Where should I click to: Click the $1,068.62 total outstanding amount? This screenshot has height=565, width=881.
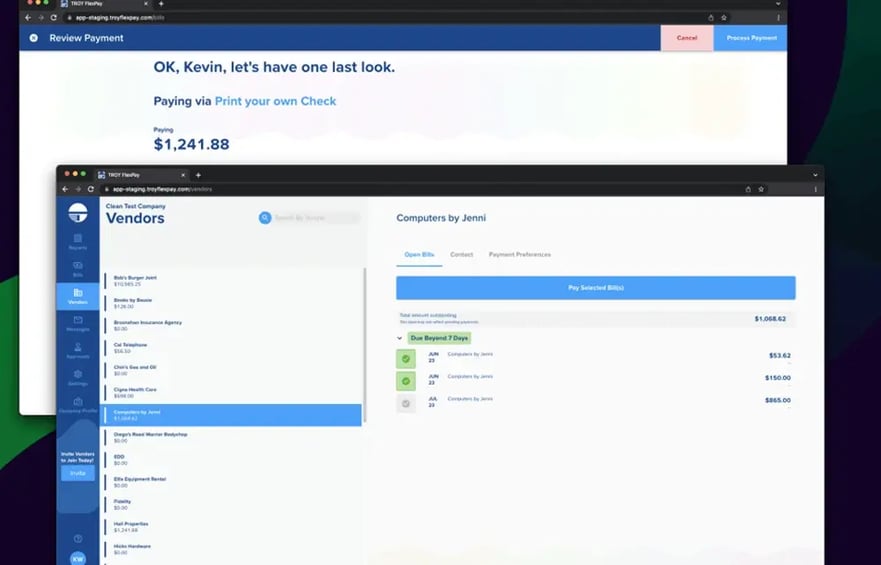pos(770,319)
